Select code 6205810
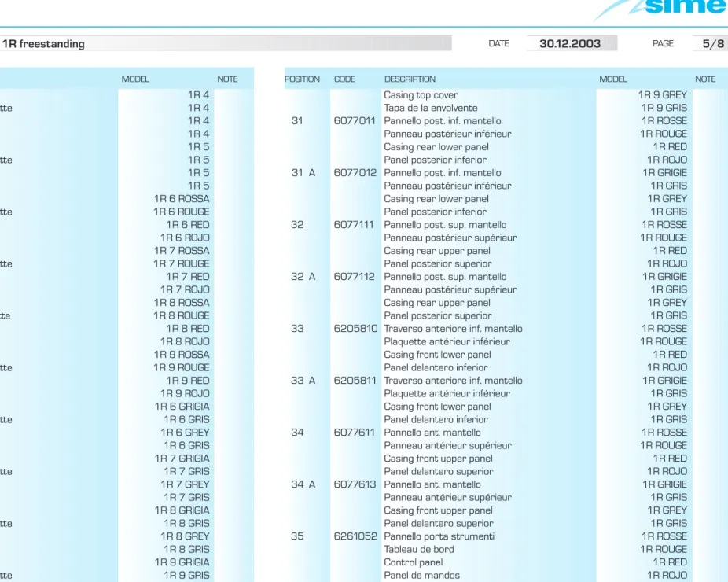Image resolution: width=728 pixels, height=582 pixels. pyautogui.click(x=355, y=329)
